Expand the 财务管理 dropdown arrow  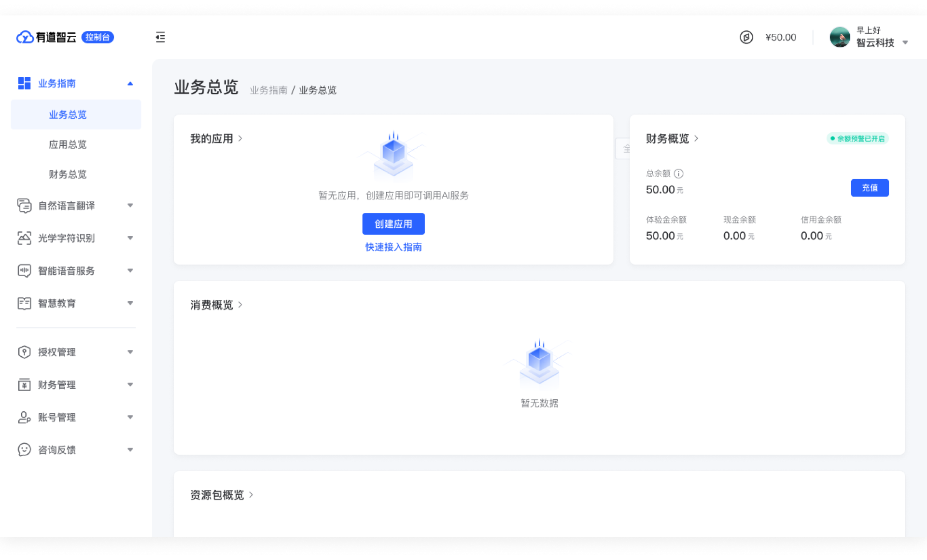coord(130,385)
